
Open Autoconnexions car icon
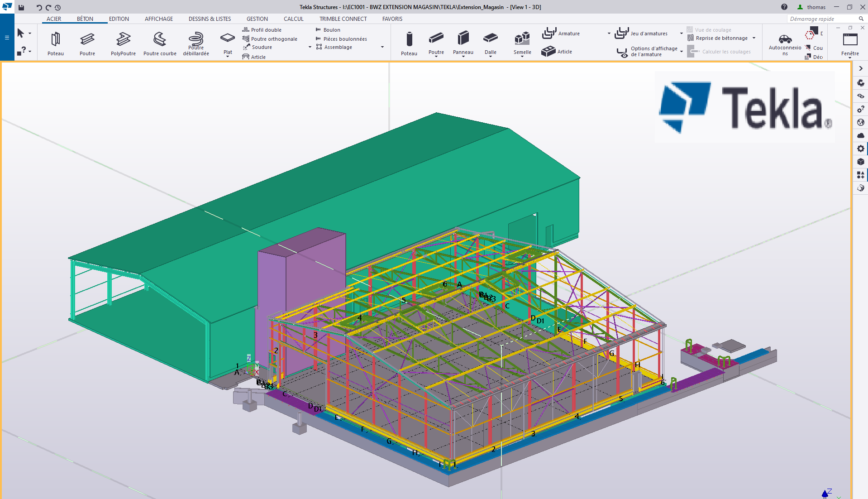(x=785, y=43)
